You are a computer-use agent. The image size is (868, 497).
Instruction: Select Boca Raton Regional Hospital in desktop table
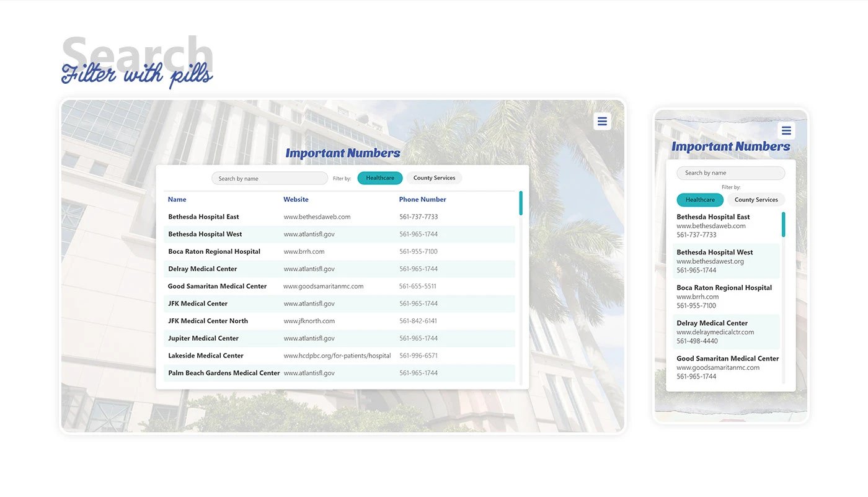point(214,252)
